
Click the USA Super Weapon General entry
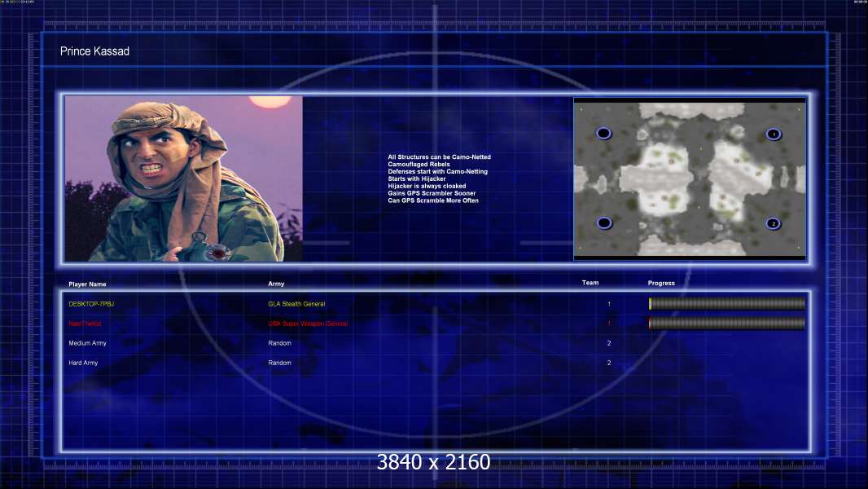coord(308,324)
